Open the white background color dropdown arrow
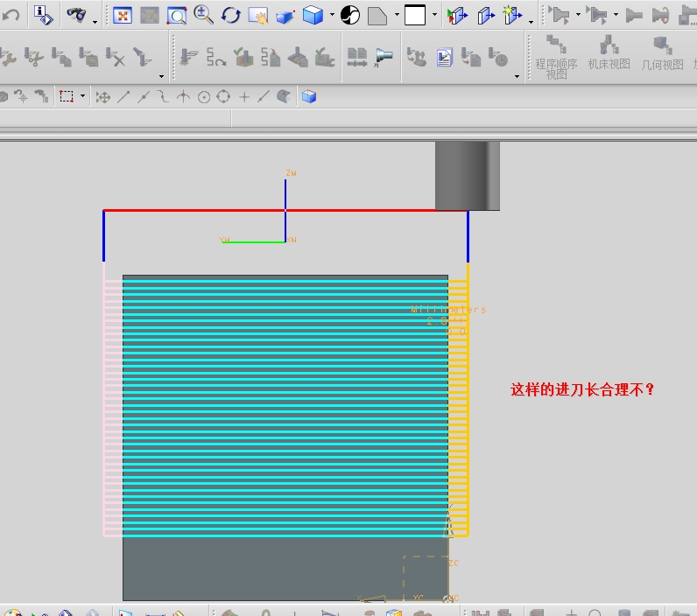Screen dimensions: 697x616 tap(434, 15)
